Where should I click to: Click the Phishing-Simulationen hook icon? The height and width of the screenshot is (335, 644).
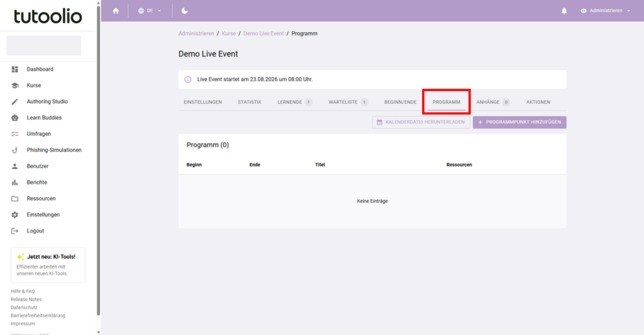(15, 150)
